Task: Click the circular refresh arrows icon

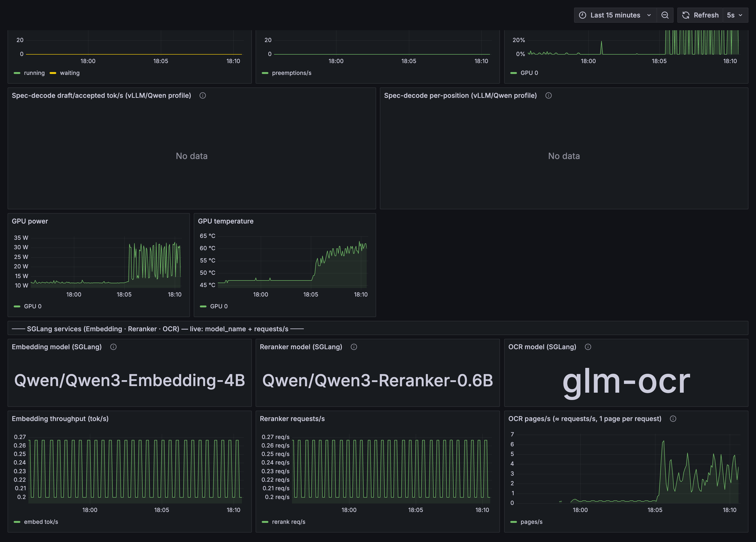Action: (x=686, y=15)
